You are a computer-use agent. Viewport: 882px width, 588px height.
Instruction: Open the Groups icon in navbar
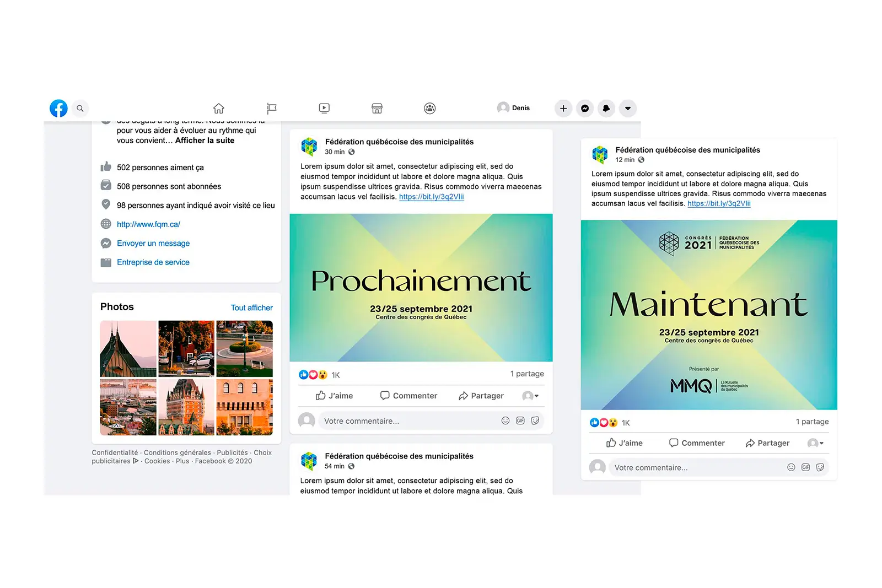coord(430,109)
